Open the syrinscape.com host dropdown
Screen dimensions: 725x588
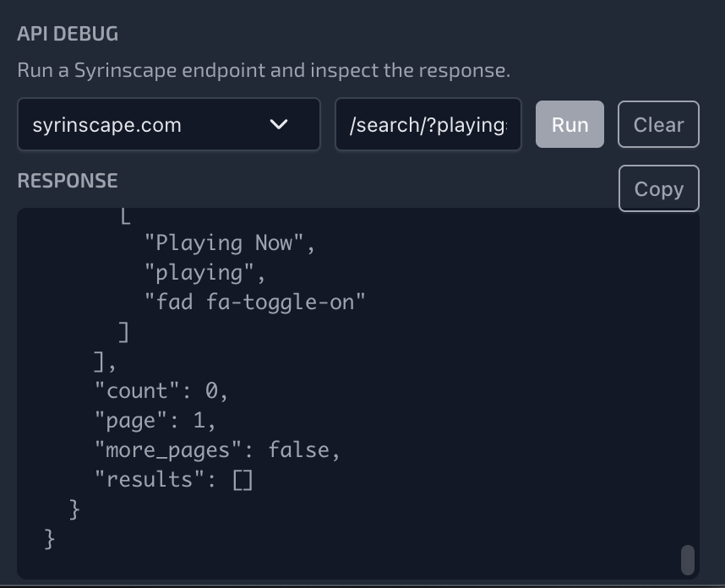click(x=168, y=125)
